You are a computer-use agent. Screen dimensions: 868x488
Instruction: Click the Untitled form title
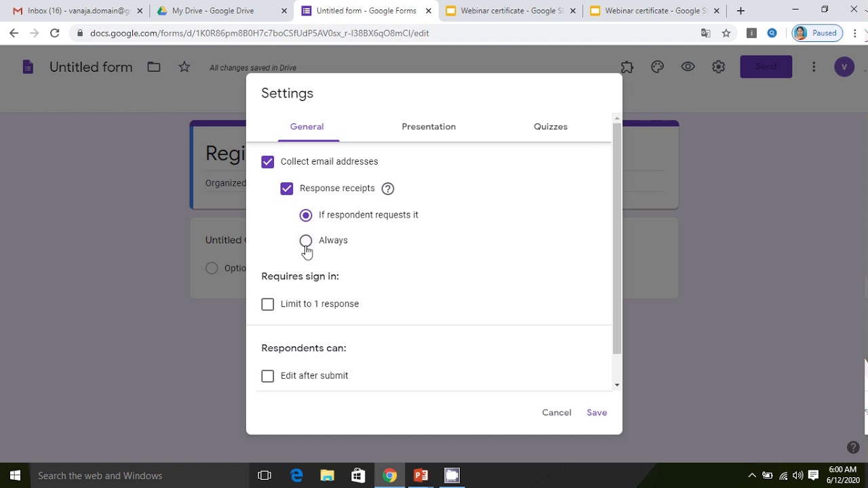coord(91,67)
